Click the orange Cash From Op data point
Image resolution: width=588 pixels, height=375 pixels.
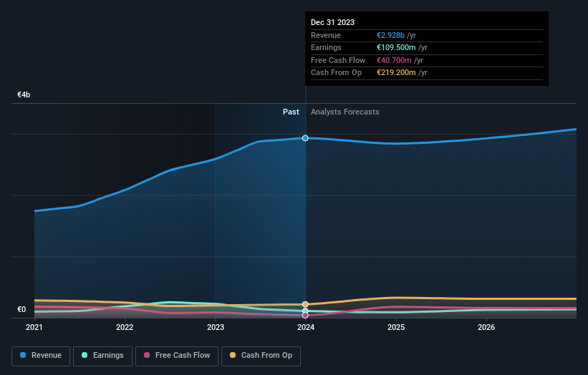coord(305,304)
